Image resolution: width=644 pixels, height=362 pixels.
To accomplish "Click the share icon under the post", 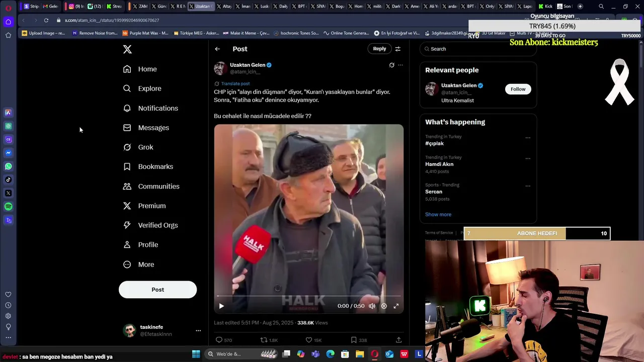I will 399,340.
